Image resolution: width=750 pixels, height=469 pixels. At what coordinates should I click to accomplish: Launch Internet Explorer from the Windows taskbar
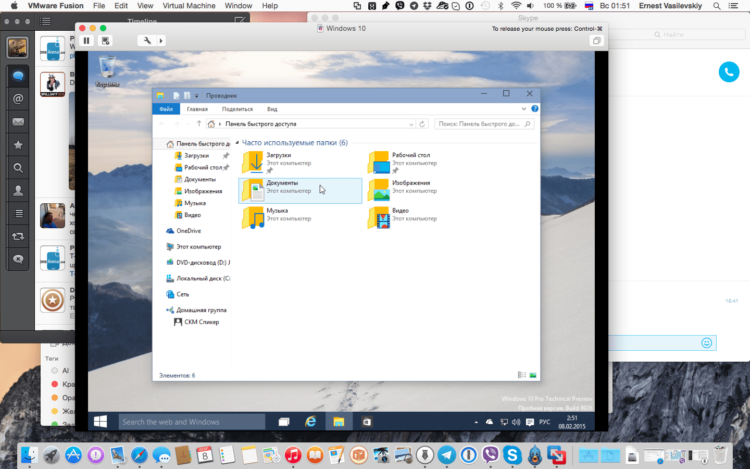point(311,422)
